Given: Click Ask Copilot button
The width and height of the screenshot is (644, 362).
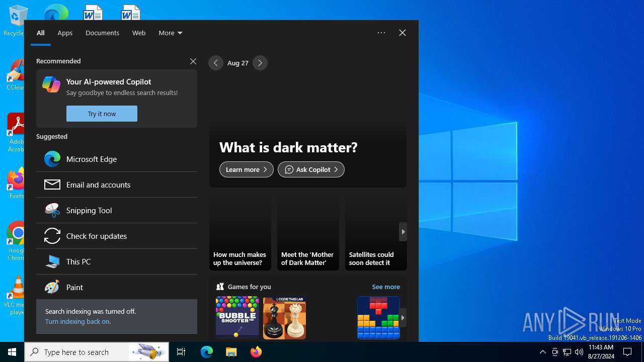Looking at the screenshot, I should [x=311, y=169].
